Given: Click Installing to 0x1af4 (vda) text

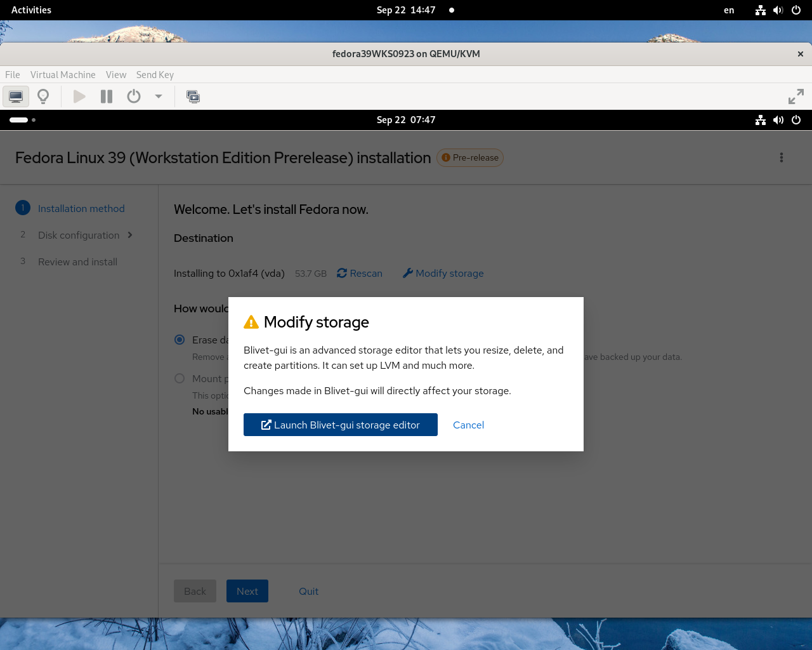Looking at the screenshot, I should 229,274.
